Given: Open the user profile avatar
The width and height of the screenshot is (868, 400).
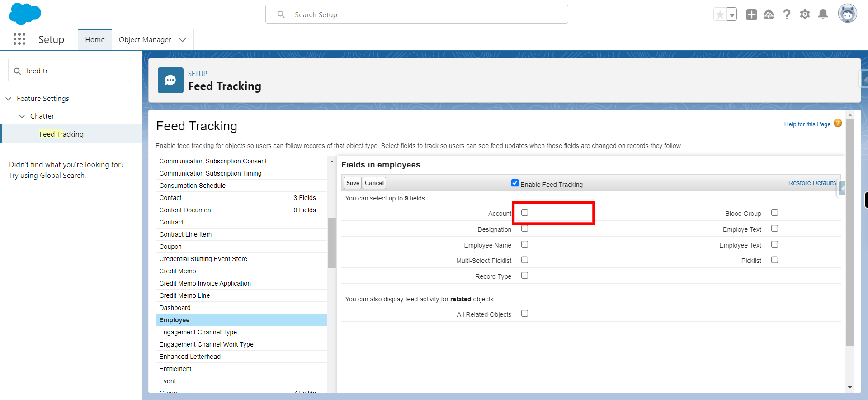Looking at the screenshot, I should 847,14.
